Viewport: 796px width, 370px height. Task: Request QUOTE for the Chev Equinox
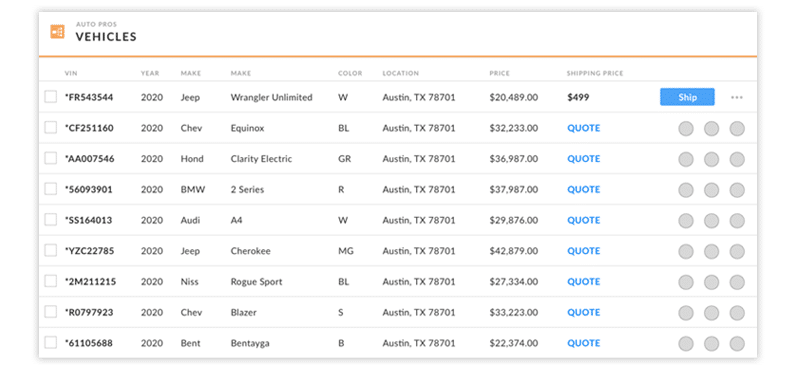tap(584, 128)
